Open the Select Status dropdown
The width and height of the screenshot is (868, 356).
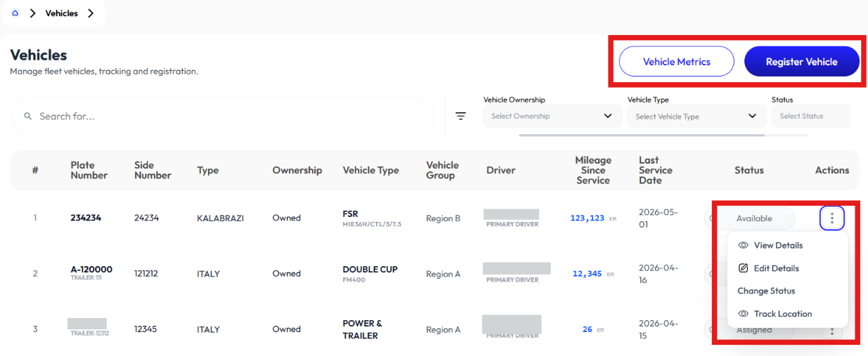(810, 117)
